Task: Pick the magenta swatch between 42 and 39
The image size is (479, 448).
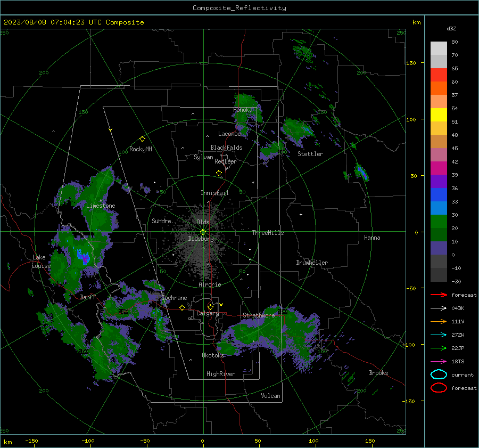Action: (x=439, y=168)
